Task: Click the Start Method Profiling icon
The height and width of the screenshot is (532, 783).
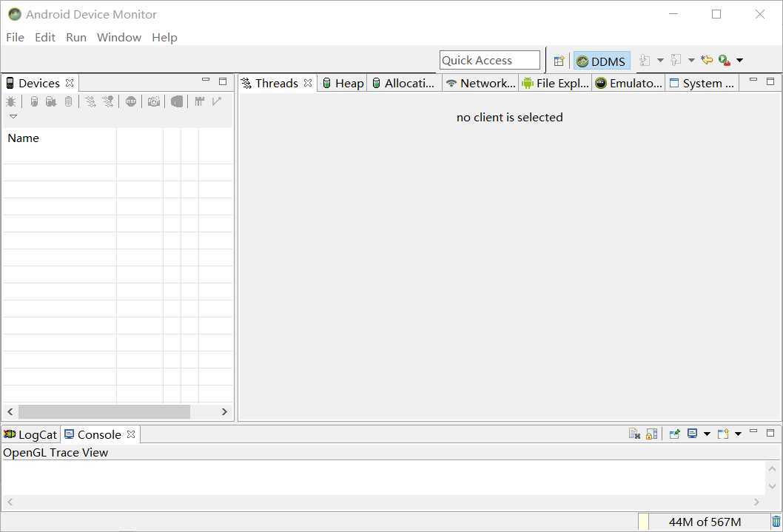Action: (108, 102)
